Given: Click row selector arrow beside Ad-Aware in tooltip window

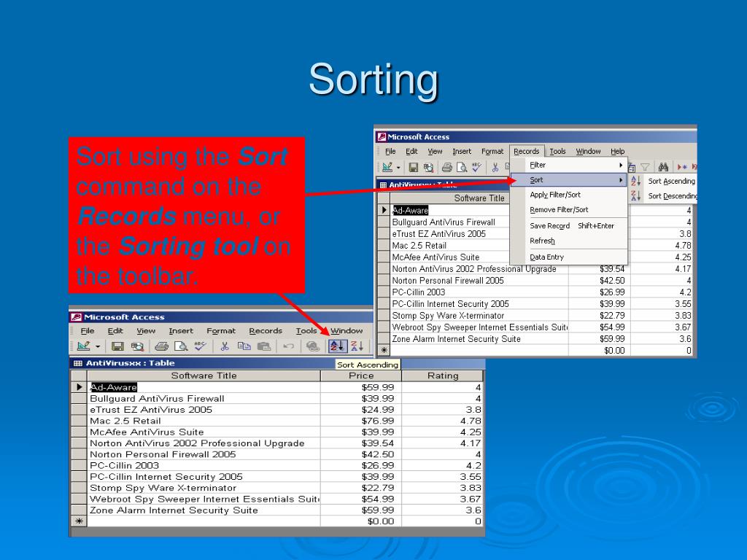Looking at the screenshot, I should 79,387.
